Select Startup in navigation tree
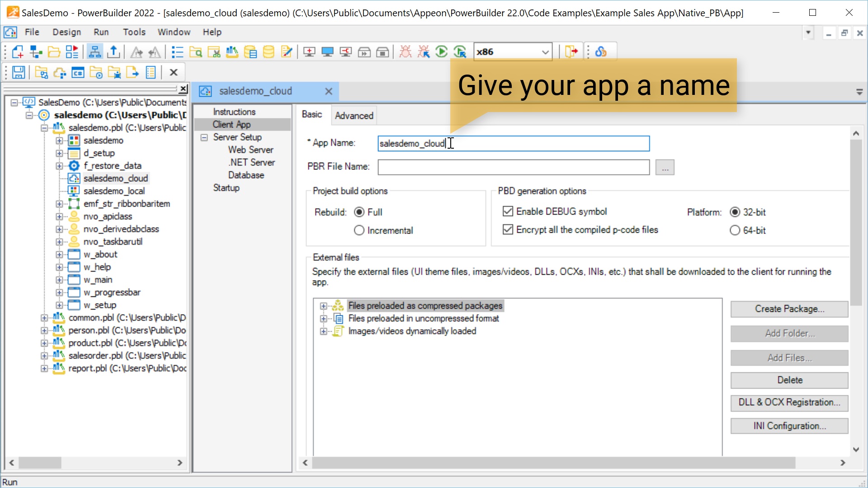The height and width of the screenshot is (488, 868). [x=226, y=188]
